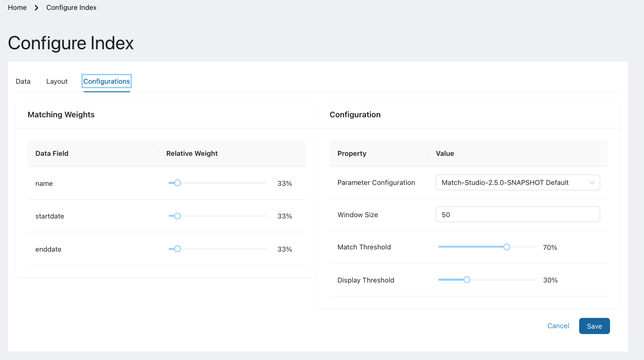Click the 'enddate' data field row

click(x=166, y=249)
